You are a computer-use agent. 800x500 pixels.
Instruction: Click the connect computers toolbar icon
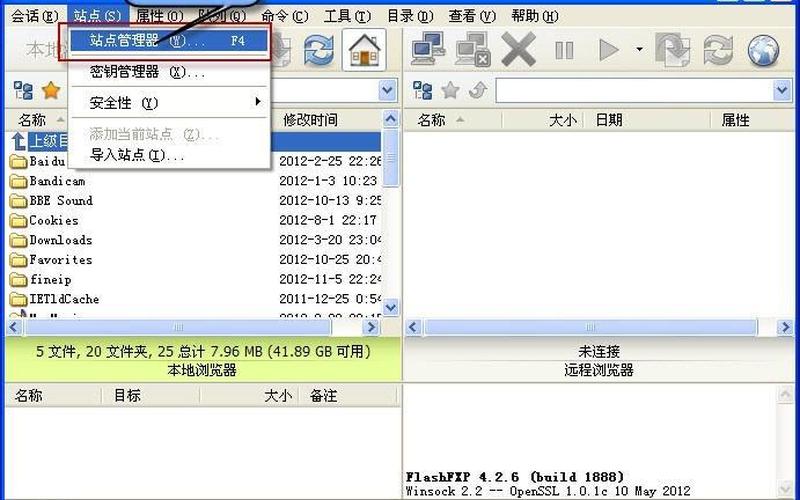428,49
